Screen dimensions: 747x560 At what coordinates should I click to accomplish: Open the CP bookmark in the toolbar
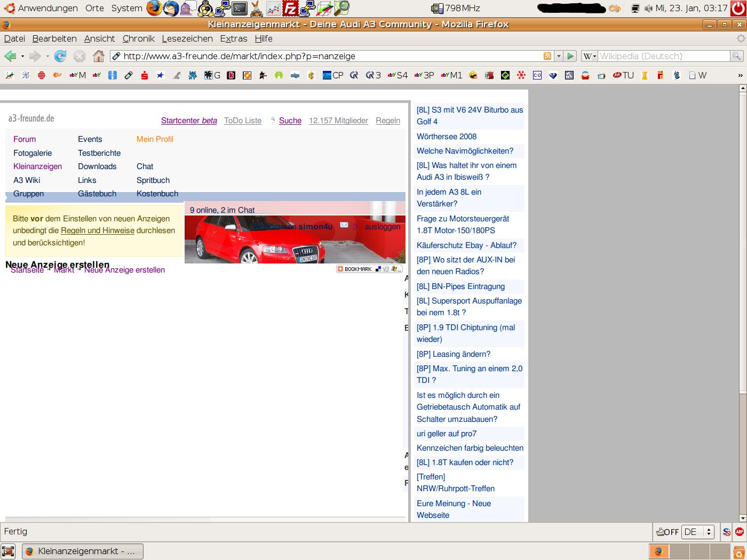[333, 75]
